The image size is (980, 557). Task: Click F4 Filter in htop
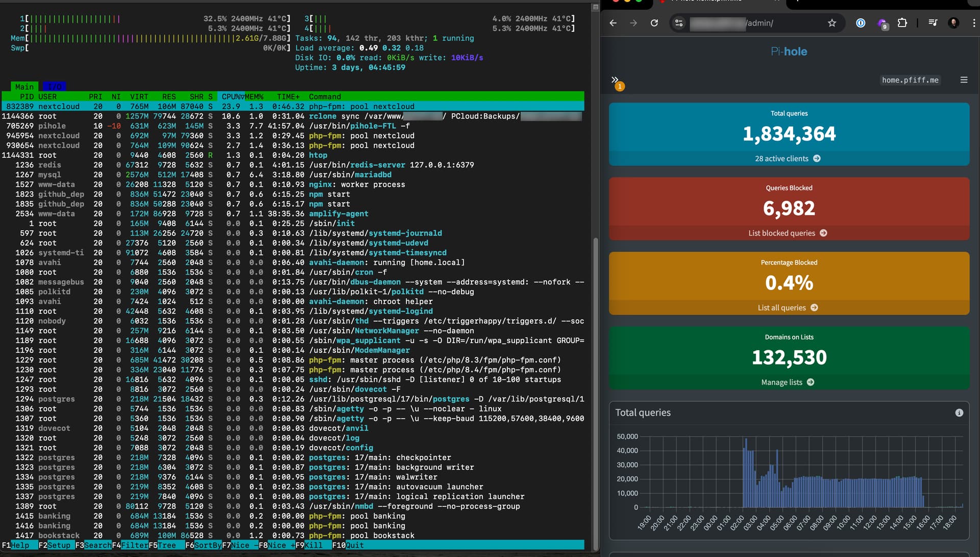pos(130,545)
